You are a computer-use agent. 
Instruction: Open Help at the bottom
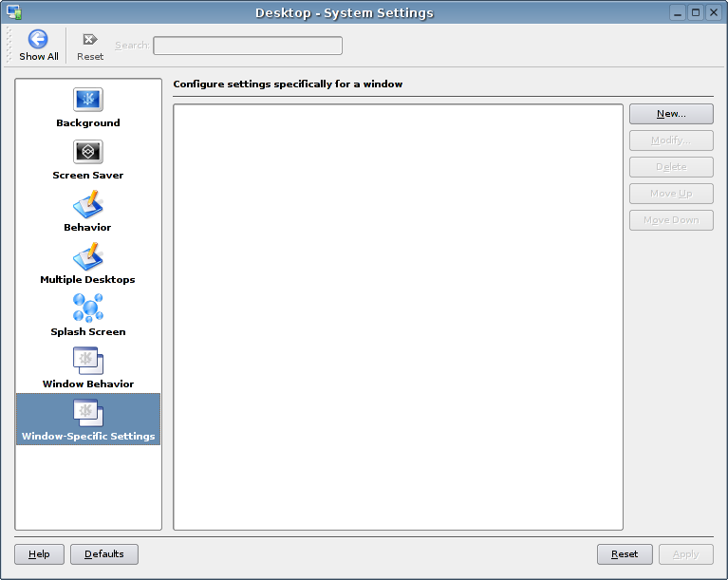[x=39, y=554]
